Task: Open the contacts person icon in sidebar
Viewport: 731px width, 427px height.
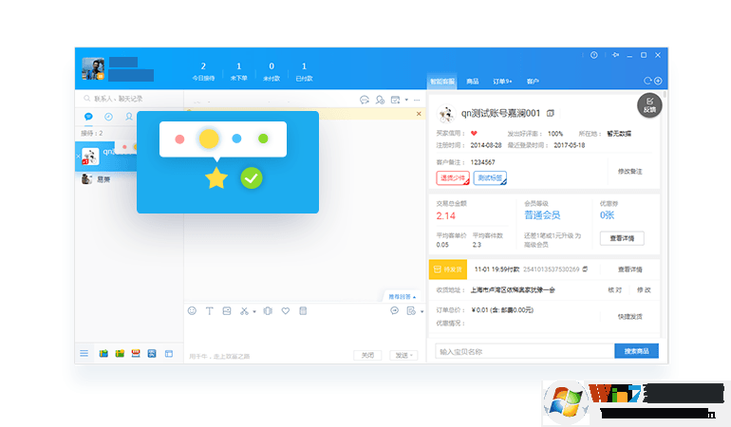Action: pyautogui.click(x=129, y=117)
